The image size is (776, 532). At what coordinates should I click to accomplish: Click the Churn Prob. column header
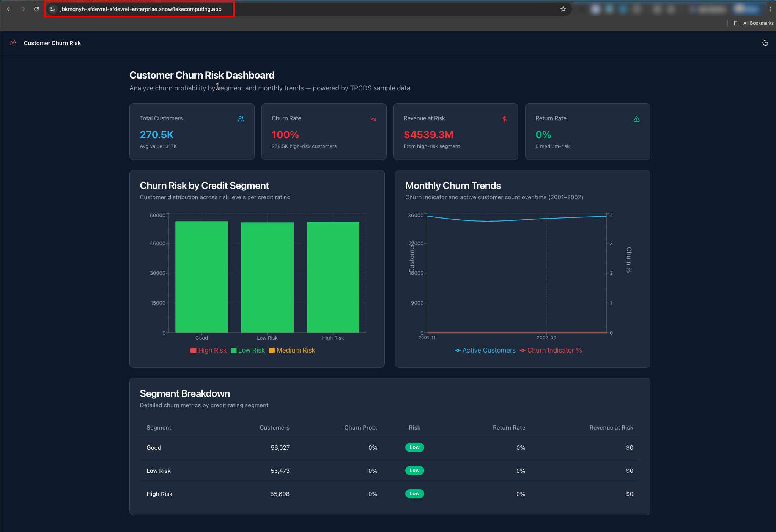click(x=360, y=428)
